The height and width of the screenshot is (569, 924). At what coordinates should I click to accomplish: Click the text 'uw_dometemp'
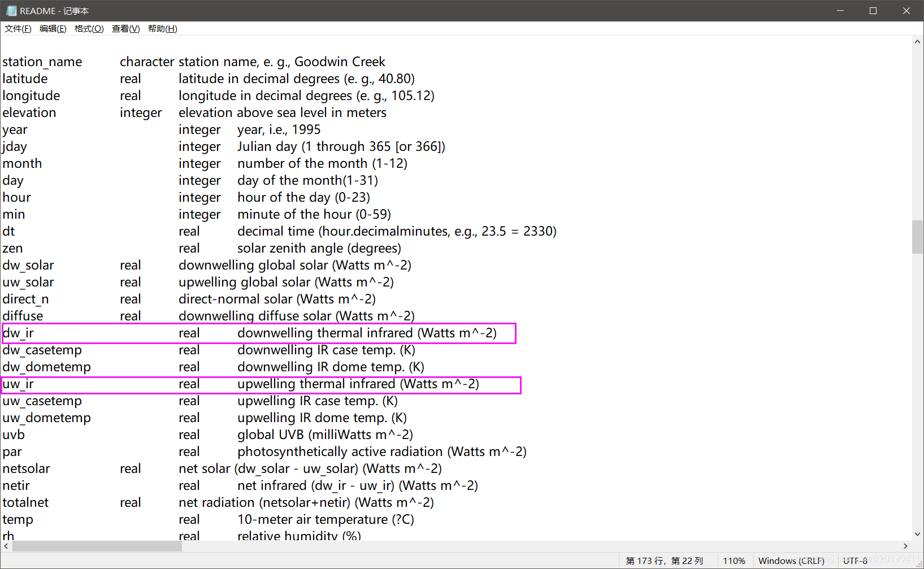point(47,418)
